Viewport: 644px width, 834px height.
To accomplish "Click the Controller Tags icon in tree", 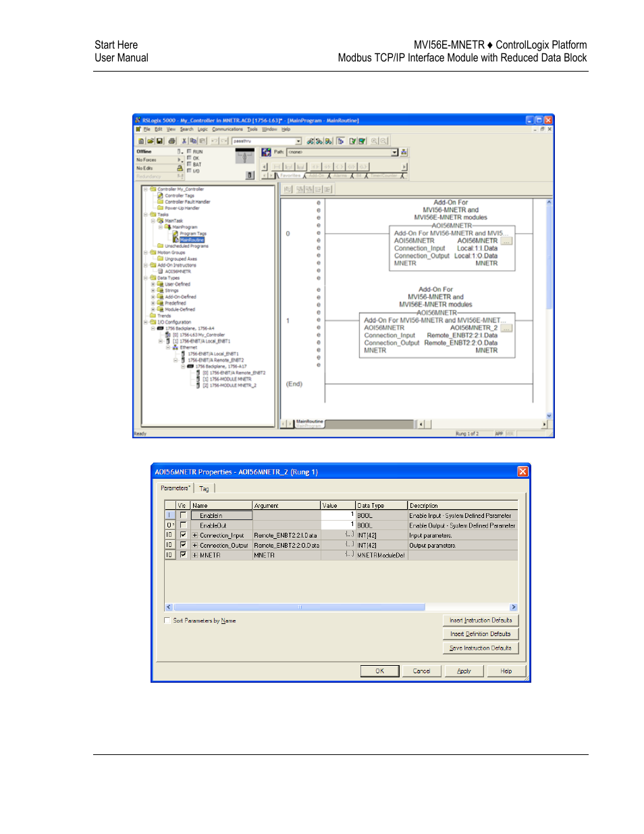I will click(160, 196).
